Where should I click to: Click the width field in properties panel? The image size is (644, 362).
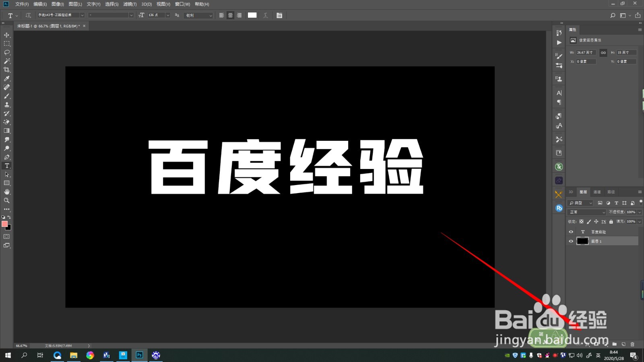point(586,52)
